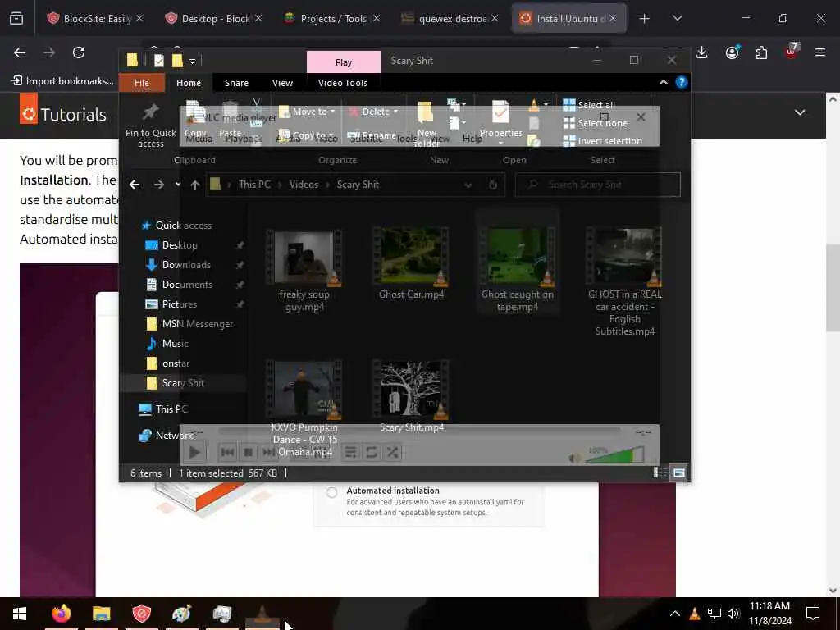The image size is (840, 630).
Task: Go back in Explorer navigation
Action: [x=135, y=185]
